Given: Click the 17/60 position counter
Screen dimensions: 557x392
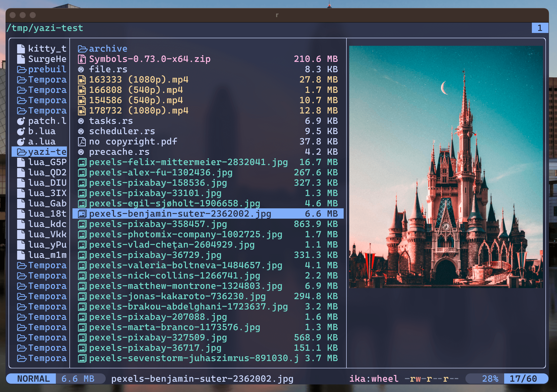Looking at the screenshot, I should coord(523,379).
